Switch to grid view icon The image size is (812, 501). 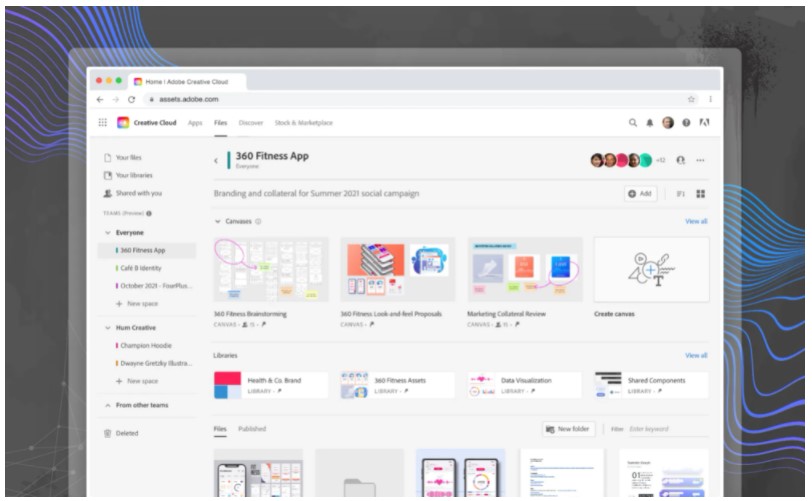tap(701, 194)
